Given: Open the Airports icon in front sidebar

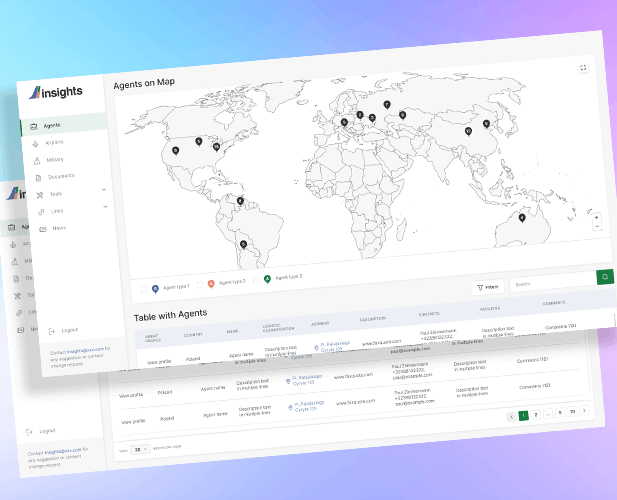Looking at the screenshot, I should tap(35, 144).
